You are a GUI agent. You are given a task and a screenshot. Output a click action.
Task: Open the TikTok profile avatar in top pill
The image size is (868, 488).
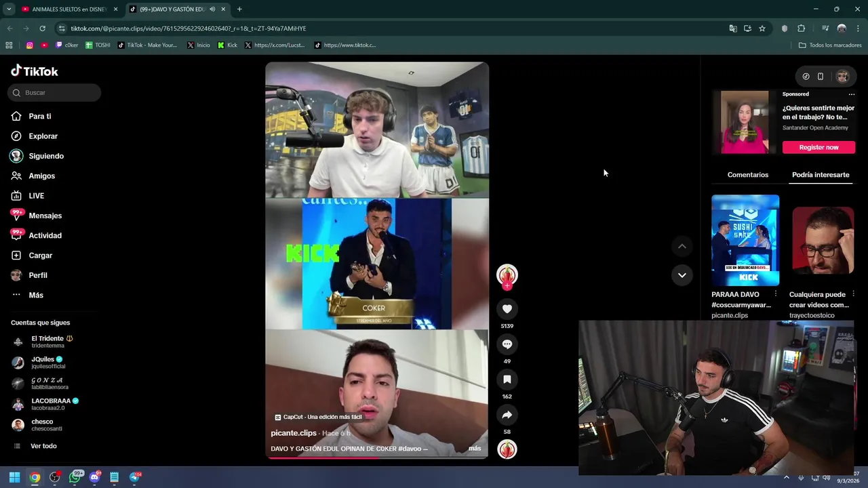[x=842, y=77]
